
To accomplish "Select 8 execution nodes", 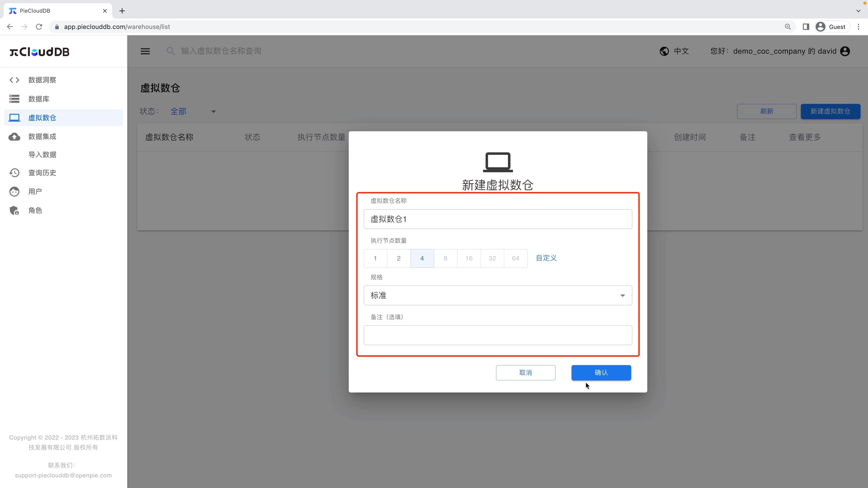I will (445, 258).
